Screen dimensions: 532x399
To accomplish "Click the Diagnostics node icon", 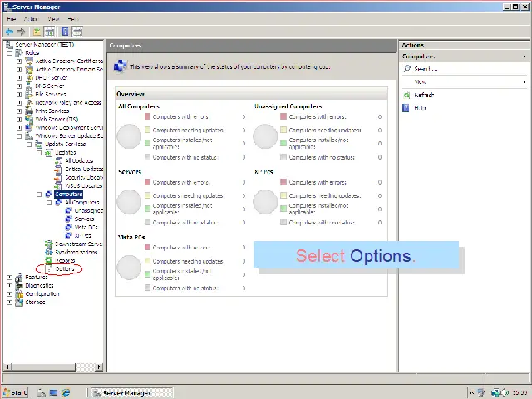I will 19,286.
